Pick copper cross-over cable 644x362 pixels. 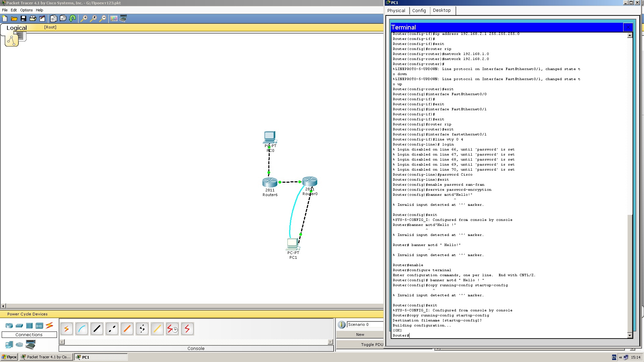pyautogui.click(x=112, y=329)
